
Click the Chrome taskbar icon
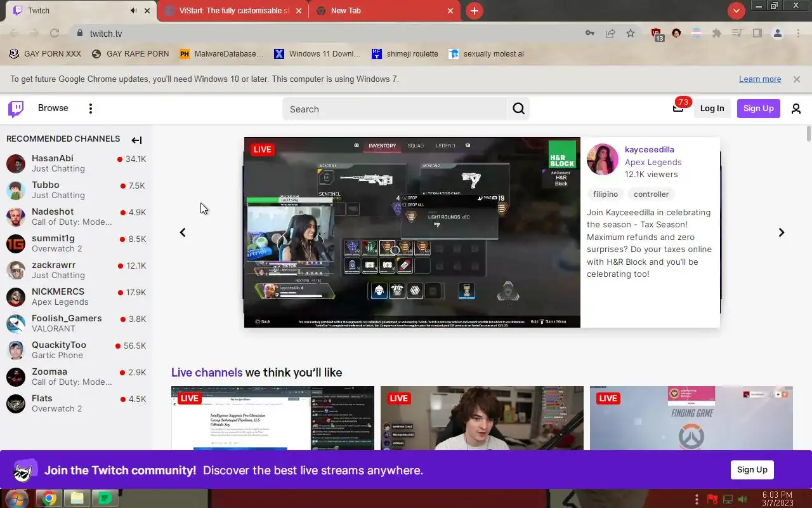pos(49,498)
